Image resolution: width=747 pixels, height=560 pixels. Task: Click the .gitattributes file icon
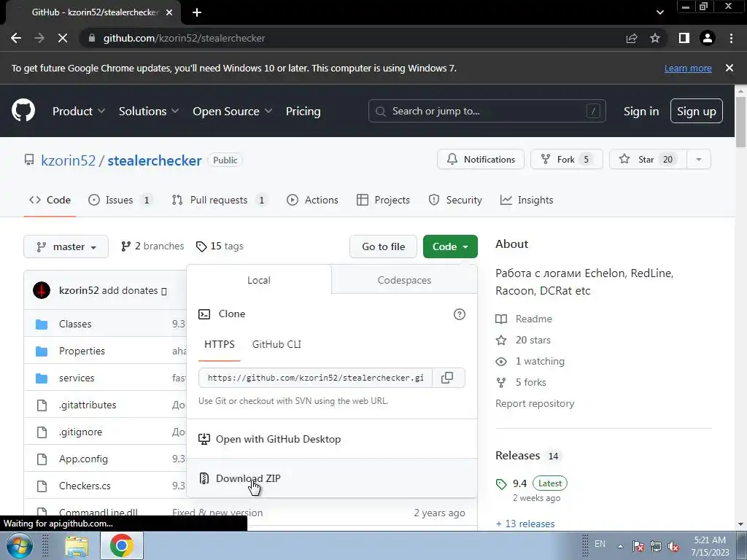(42, 405)
